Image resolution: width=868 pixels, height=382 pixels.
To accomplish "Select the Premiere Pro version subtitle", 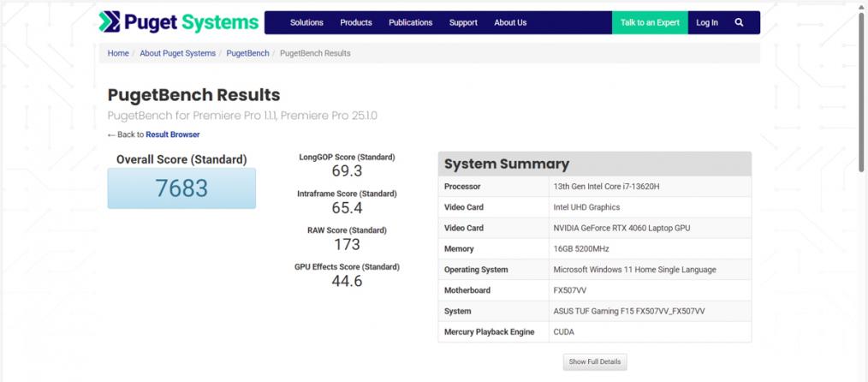I will tap(242, 116).
